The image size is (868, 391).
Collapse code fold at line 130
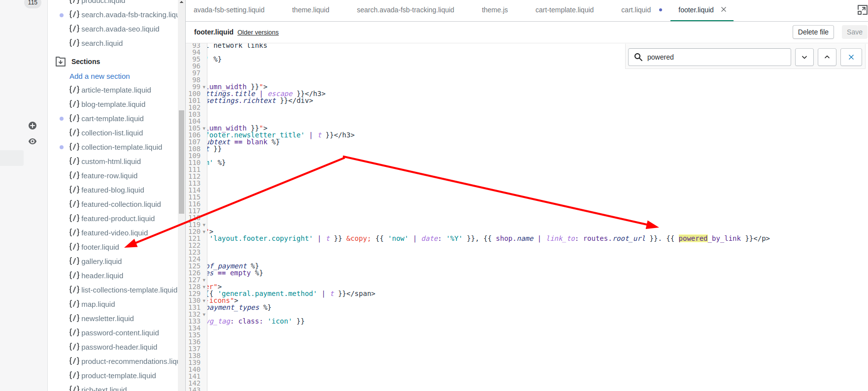point(204,301)
